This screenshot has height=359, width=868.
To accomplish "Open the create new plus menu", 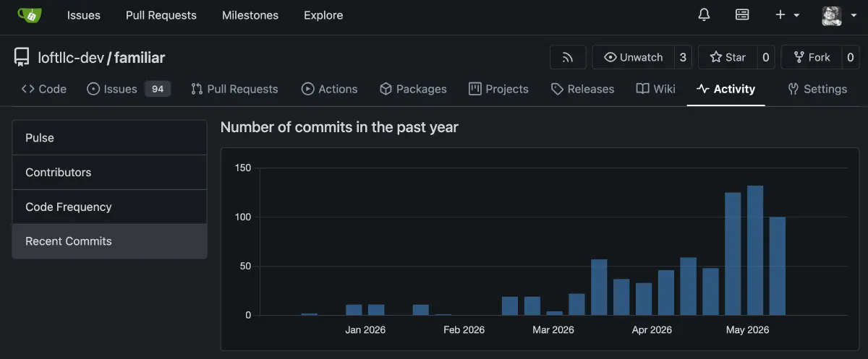I will (x=787, y=15).
